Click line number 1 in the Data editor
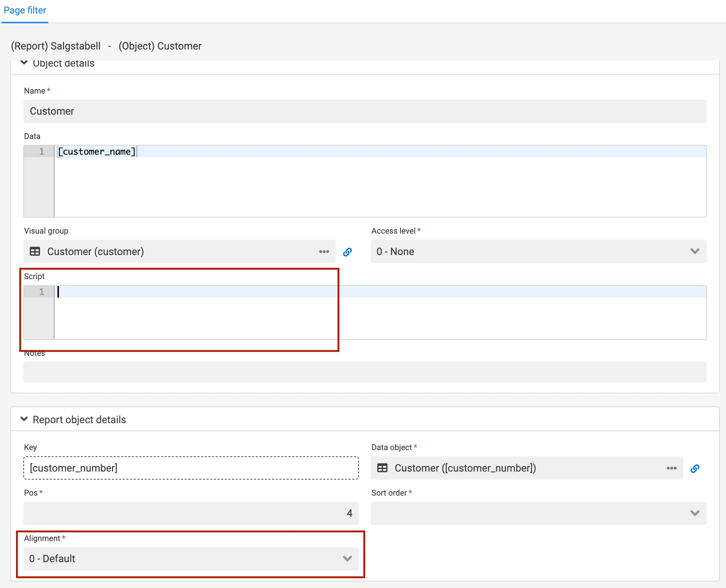 [x=41, y=151]
